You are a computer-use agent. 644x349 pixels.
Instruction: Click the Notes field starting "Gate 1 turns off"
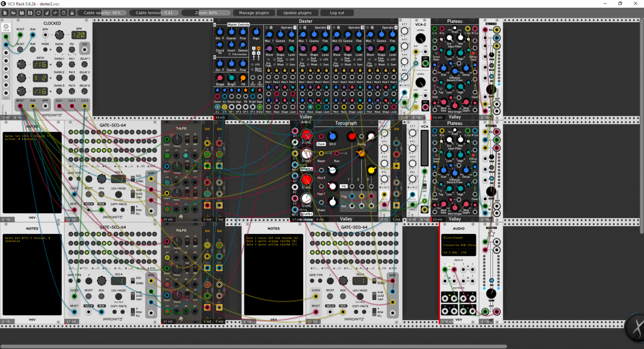(273, 275)
